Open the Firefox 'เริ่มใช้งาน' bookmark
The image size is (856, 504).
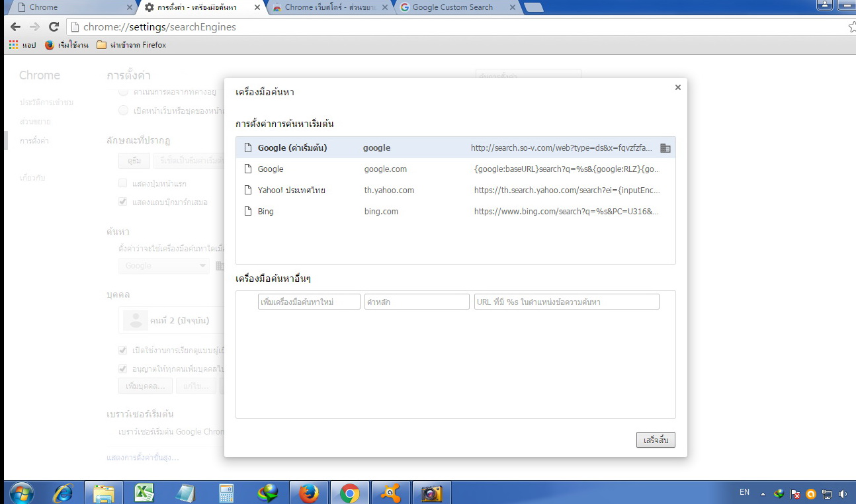tap(66, 45)
